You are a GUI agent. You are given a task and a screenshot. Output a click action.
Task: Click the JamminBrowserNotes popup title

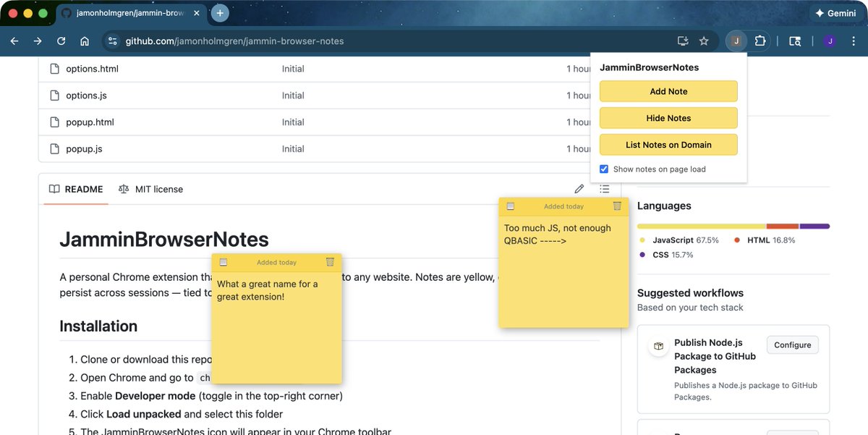click(x=650, y=67)
